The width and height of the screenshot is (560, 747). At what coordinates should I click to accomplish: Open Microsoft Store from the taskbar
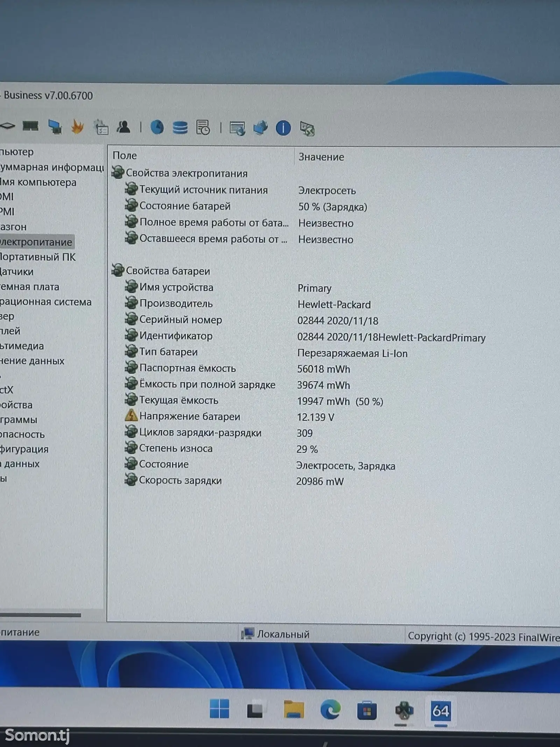pyautogui.click(x=367, y=710)
